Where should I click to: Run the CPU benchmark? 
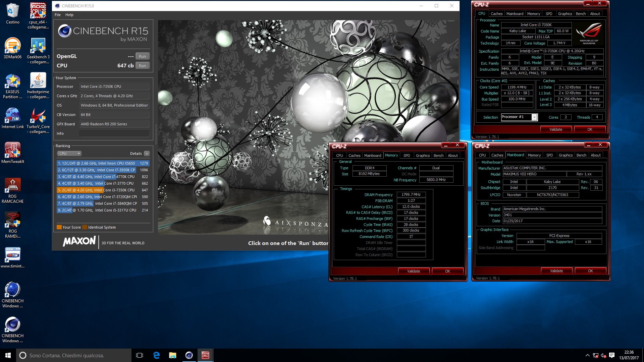142,66
